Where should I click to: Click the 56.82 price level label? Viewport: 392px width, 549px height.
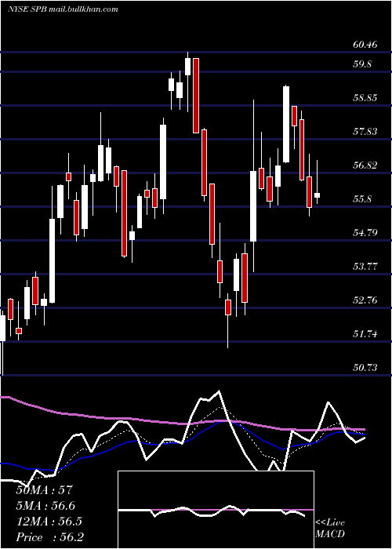click(x=365, y=165)
